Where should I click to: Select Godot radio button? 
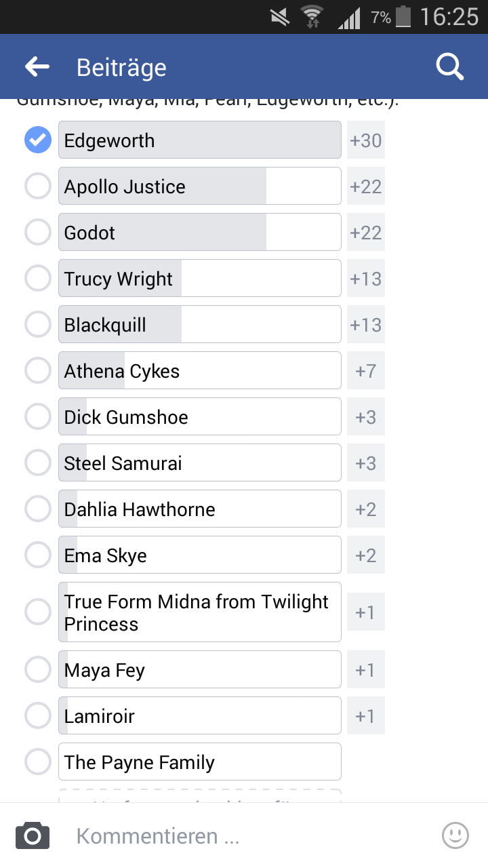pyautogui.click(x=38, y=233)
